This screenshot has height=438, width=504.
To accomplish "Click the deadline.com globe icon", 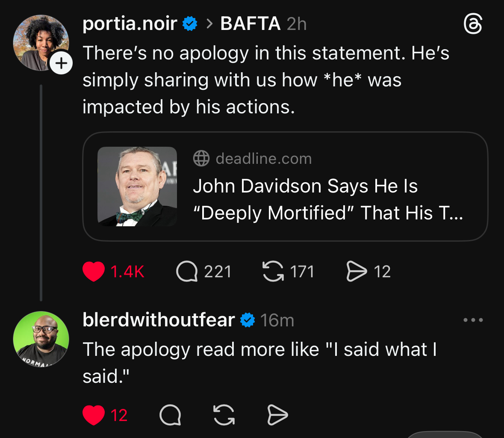I will [x=201, y=159].
